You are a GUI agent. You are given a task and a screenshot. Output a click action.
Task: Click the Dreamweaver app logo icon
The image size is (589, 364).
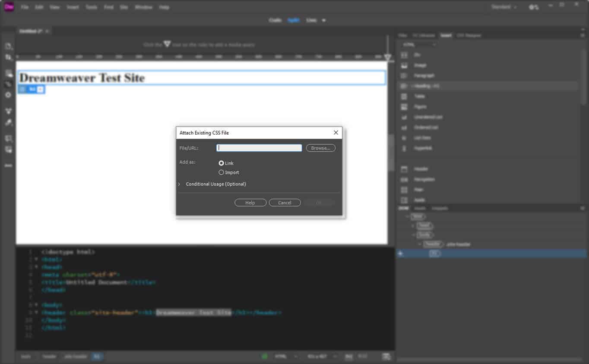point(9,7)
